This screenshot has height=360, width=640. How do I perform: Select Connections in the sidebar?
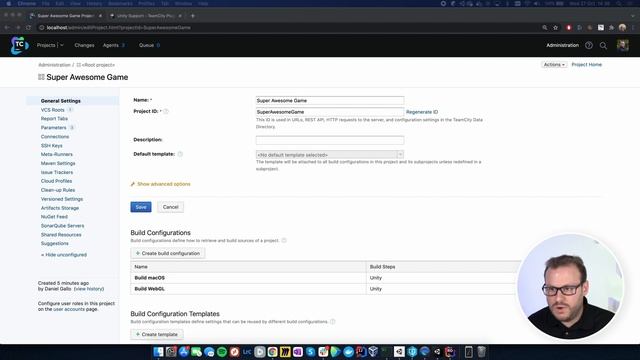[x=55, y=136]
